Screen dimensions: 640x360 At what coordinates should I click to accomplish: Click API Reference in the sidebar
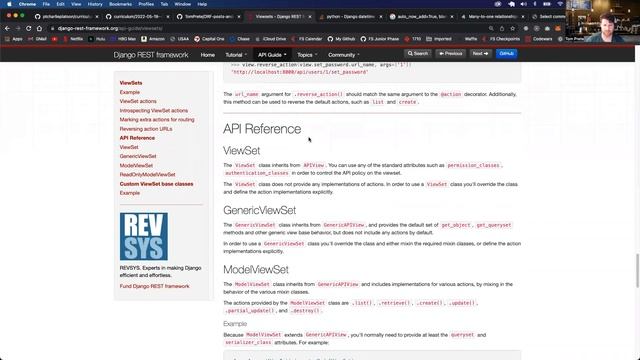coord(137,138)
